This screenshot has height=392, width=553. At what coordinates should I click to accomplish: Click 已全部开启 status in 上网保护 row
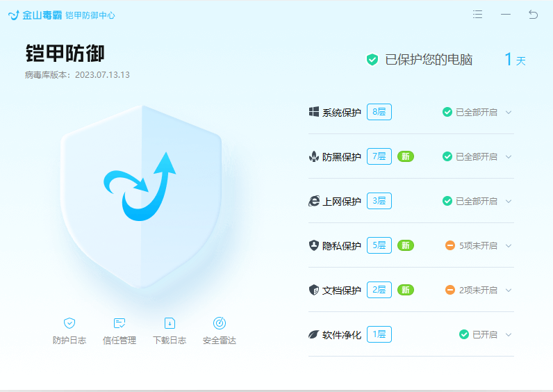coord(477,201)
